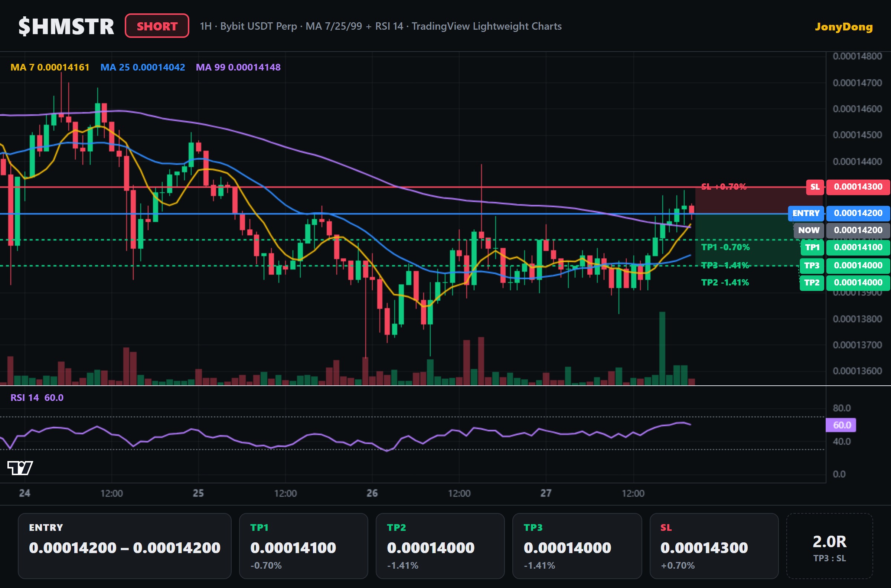The height and width of the screenshot is (588, 891).
Task: Click the JonyDong author name
Action: tap(844, 27)
